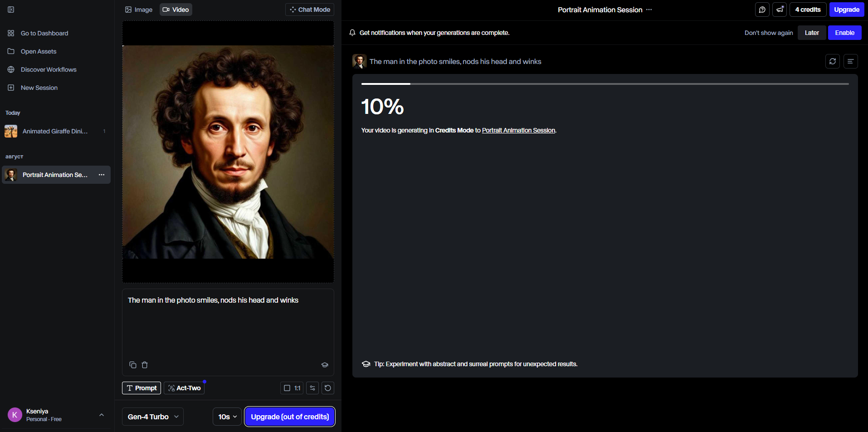Image resolution: width=868 pixels, height=432 pixels.
Task: Open the feedback chat bubble icon in the header
Action: 762,10
